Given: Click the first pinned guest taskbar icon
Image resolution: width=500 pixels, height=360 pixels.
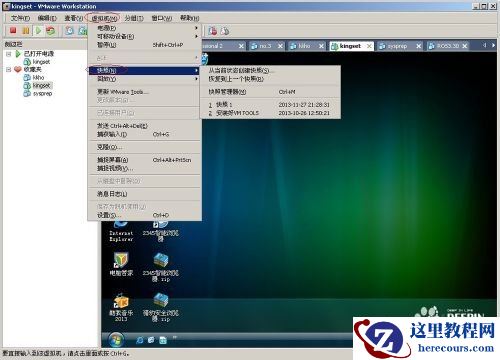Looking at the screenshot, I should pyautogui.click(x=140, y=340).
